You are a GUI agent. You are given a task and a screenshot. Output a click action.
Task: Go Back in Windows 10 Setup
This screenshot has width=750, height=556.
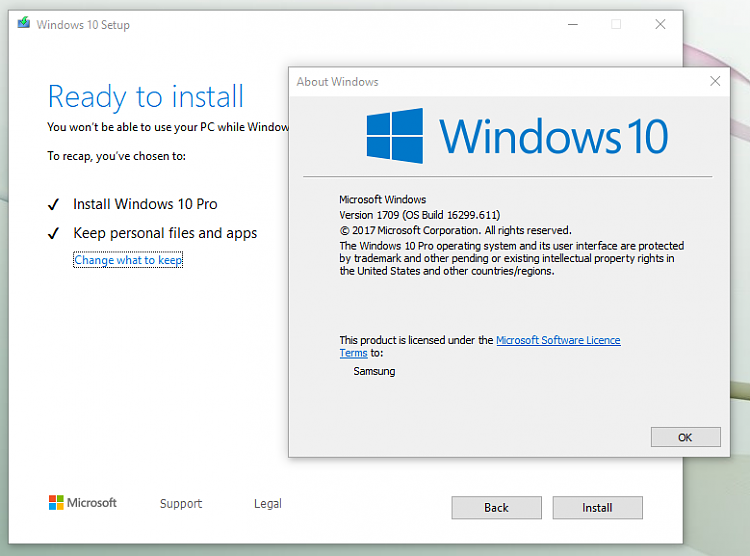(496, 507)
